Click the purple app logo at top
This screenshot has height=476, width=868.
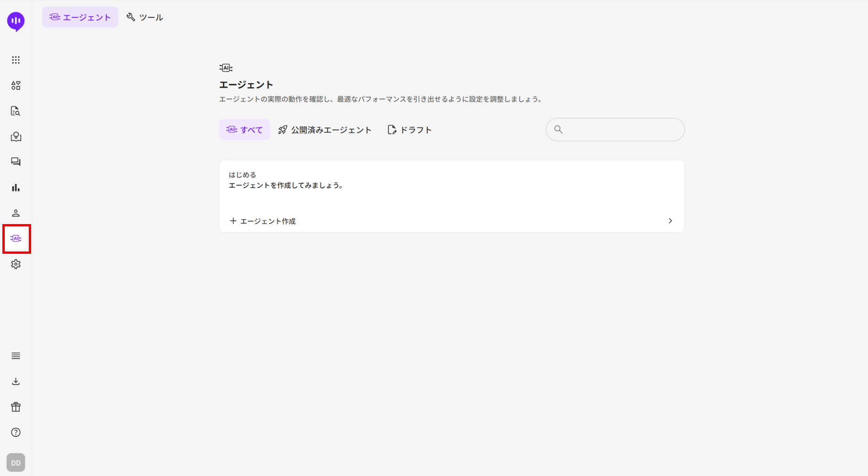pos(16,21)
